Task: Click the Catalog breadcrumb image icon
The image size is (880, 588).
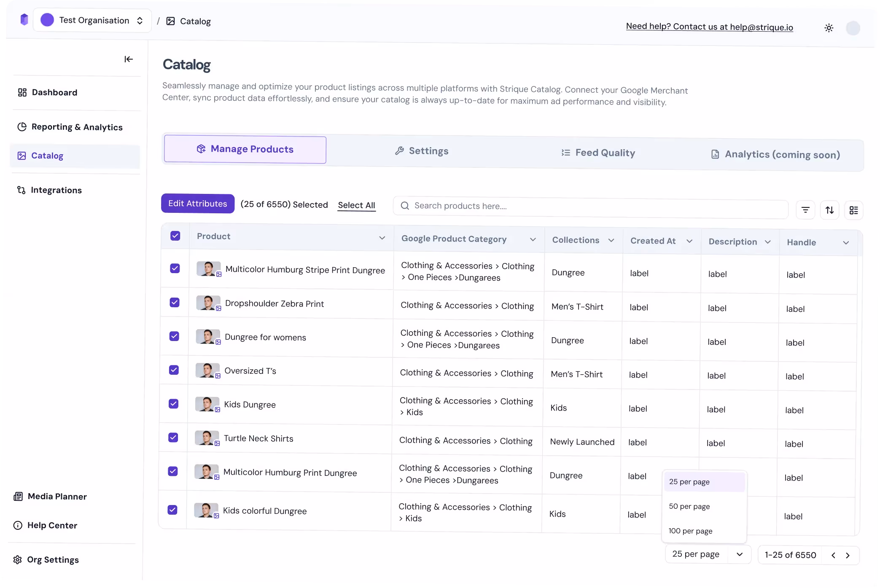Action: click(x=171, y=21)
